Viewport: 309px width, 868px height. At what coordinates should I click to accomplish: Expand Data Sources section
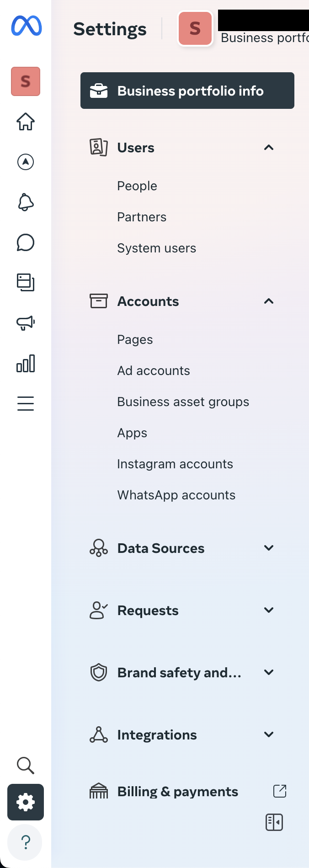pos(269,548)
